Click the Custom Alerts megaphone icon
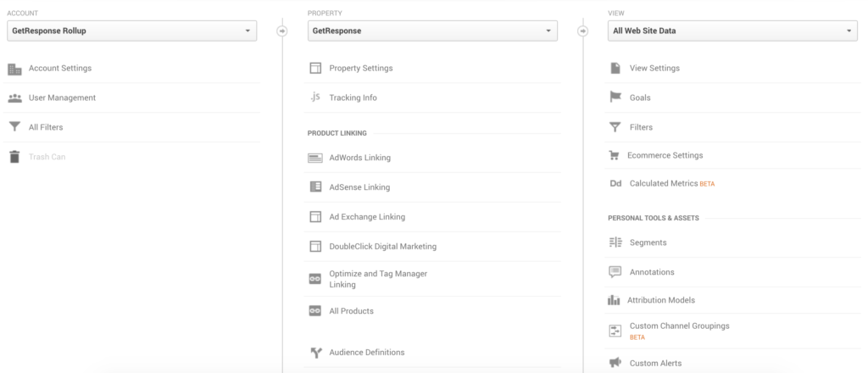868x373 pixels. click(x=615, y=363)
